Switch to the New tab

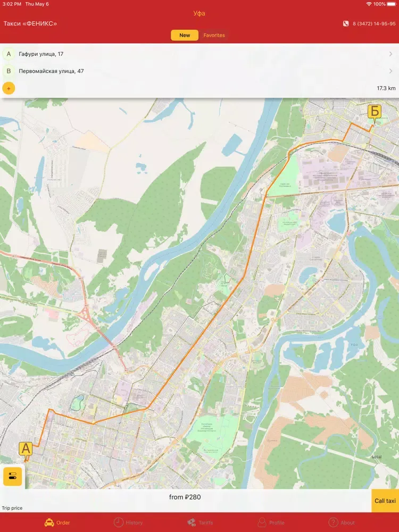click(x=185, y=35)
